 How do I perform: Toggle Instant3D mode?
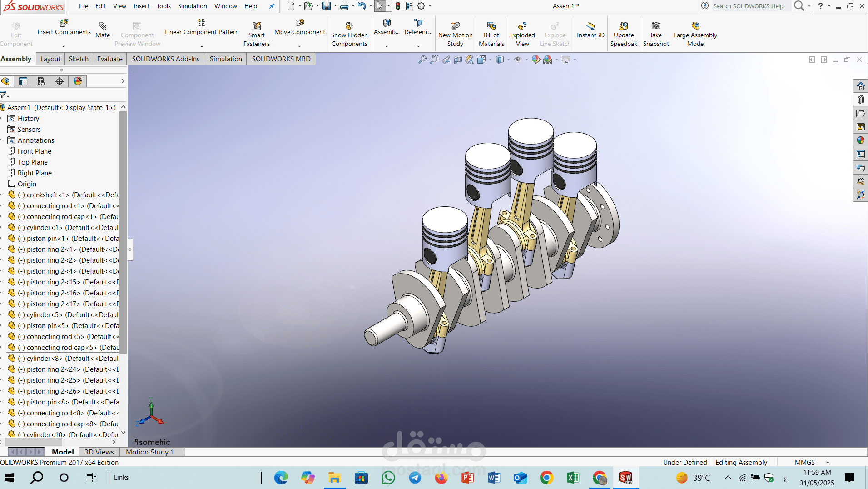coord(590,30)
